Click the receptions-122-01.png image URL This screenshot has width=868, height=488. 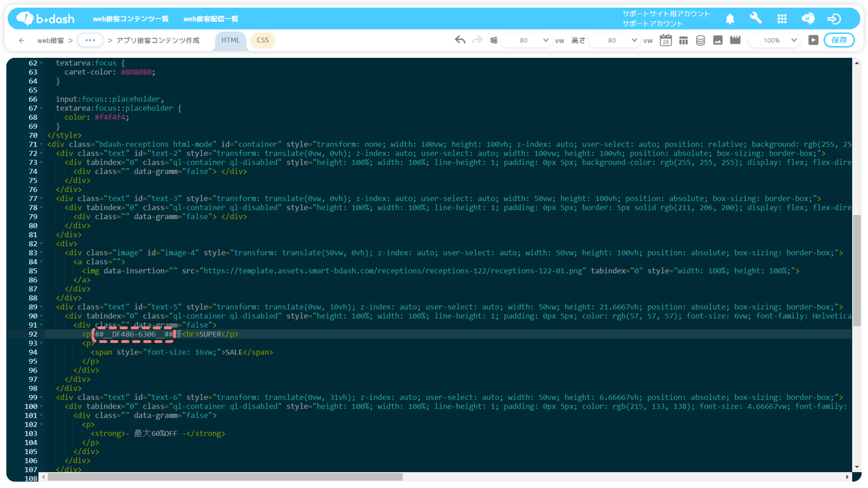coord(394,271)
